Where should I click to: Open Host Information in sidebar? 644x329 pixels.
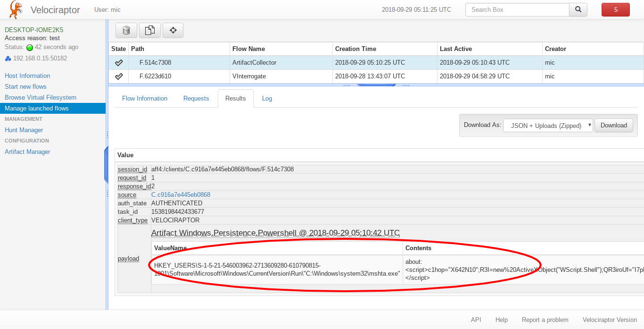click(27, 76)
